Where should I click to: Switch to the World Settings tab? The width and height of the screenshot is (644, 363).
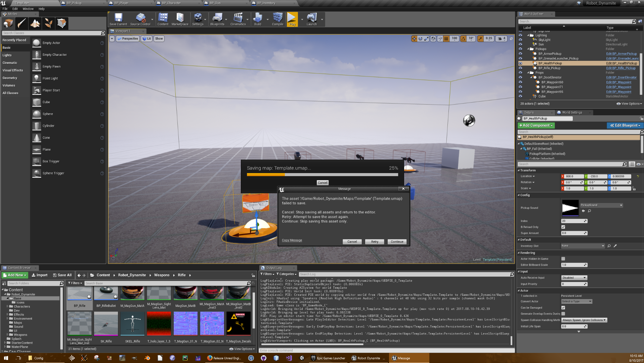[x=572, y=113]
